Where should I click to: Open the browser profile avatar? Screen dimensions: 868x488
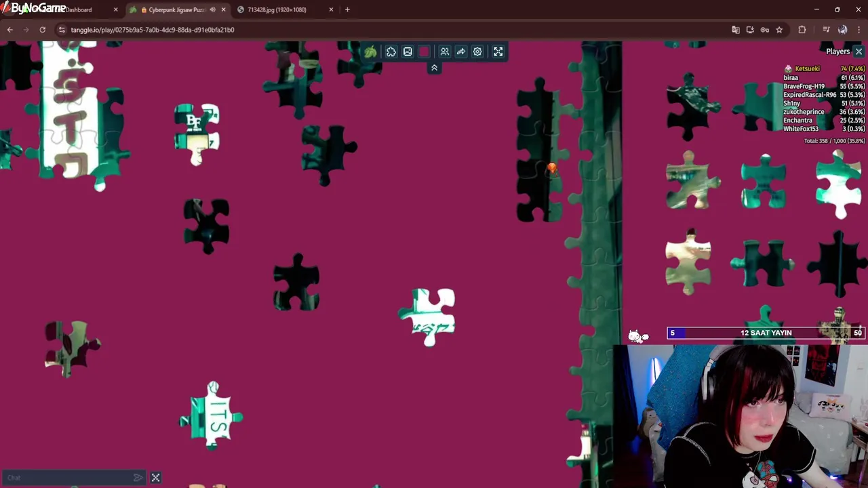coord(842,30)
